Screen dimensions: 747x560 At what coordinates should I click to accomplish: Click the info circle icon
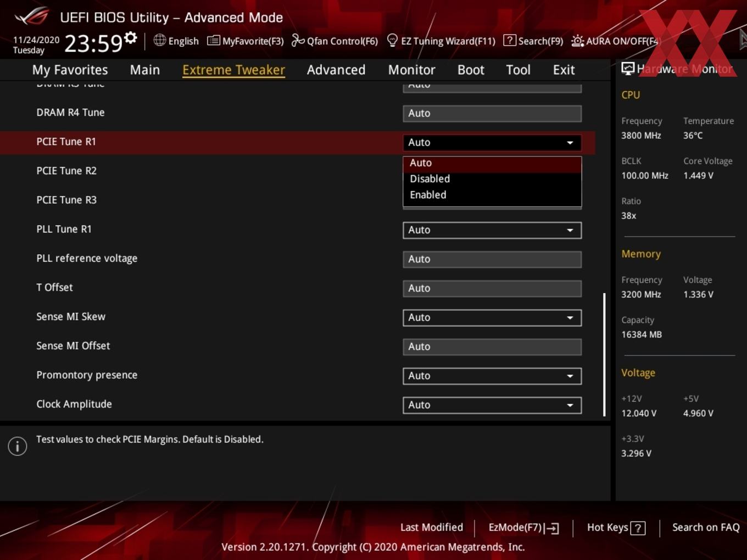point(18,446)
